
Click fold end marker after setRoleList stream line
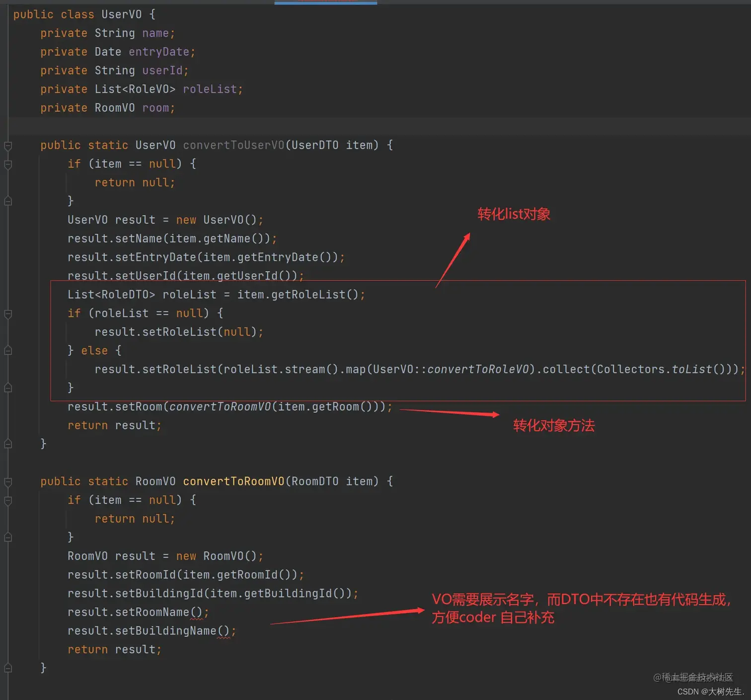coord(8,388)
